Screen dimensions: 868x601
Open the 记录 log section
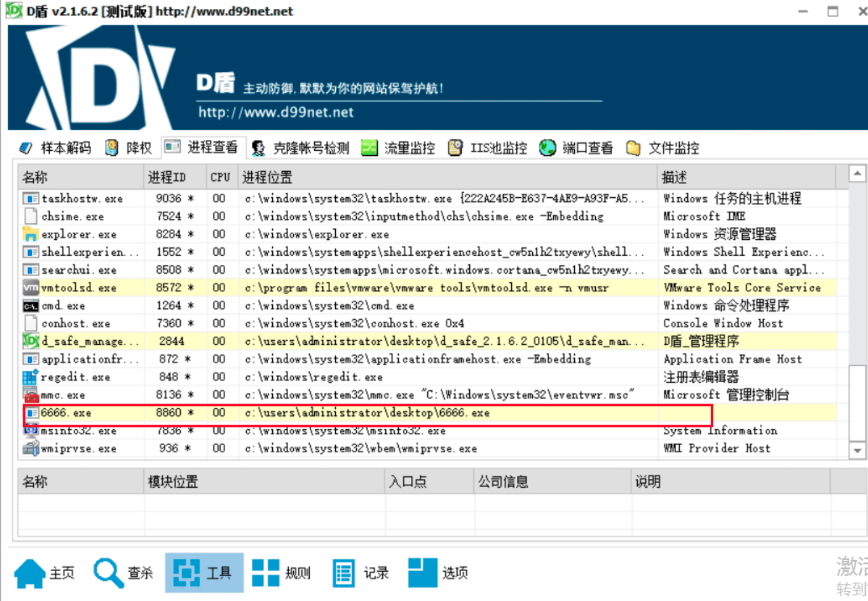tap(361, 573)
